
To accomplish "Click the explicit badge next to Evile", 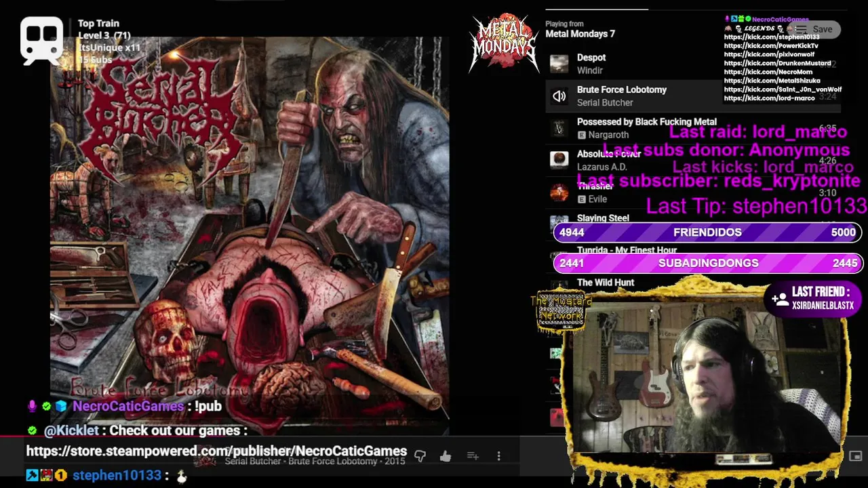I will pyautogui.click(x=581, y=199).
